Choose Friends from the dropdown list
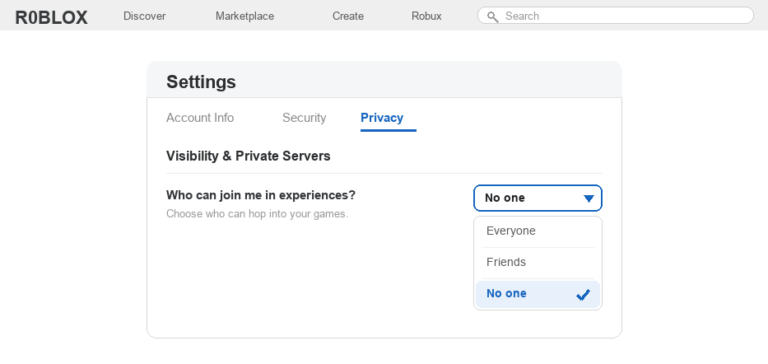The height and width of the screenshot is (364, 768). (x=538, y=263)
